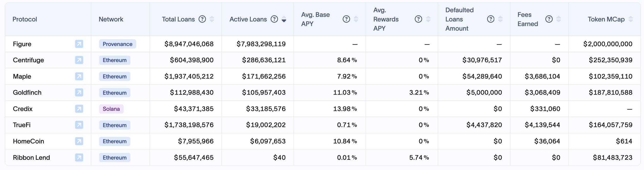Open Defaulted Loans Amount help icon

(490, 19)
